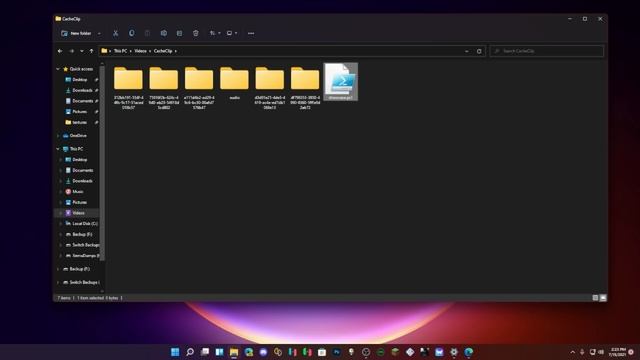The image size is (640, 360).
Task: Open the See more (three dots) menu
Action: [x=251, y=33]
